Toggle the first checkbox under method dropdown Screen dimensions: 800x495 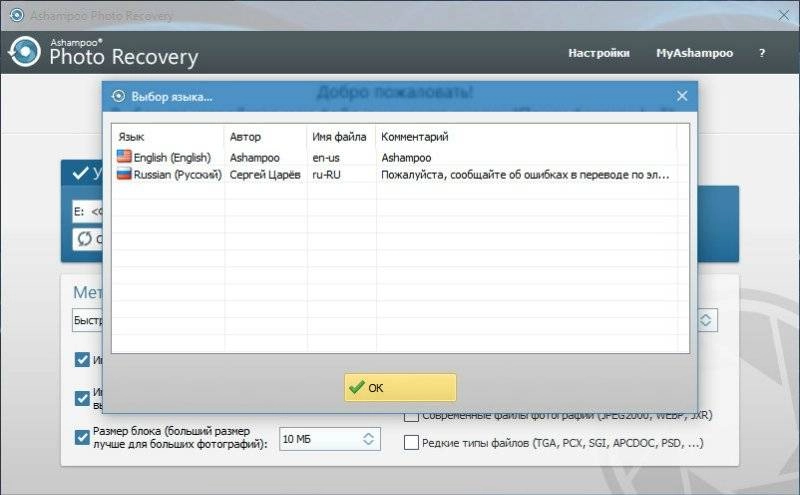(82, 360)
